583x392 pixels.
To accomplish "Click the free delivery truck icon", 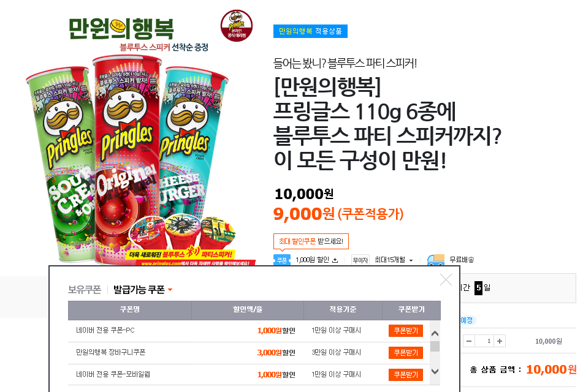I will tap(436, 260).
